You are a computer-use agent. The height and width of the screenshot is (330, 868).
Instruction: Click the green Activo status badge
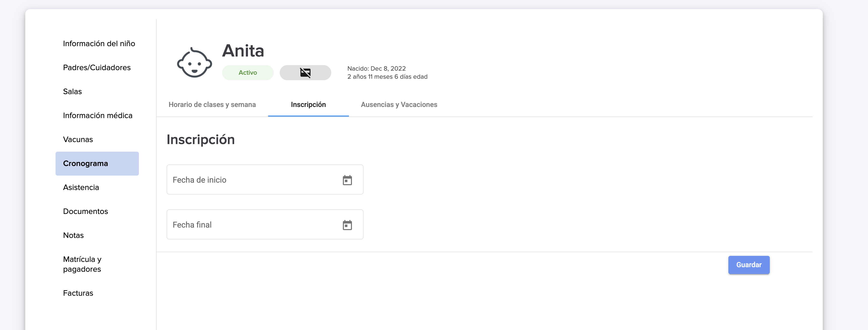pos(248,72)
